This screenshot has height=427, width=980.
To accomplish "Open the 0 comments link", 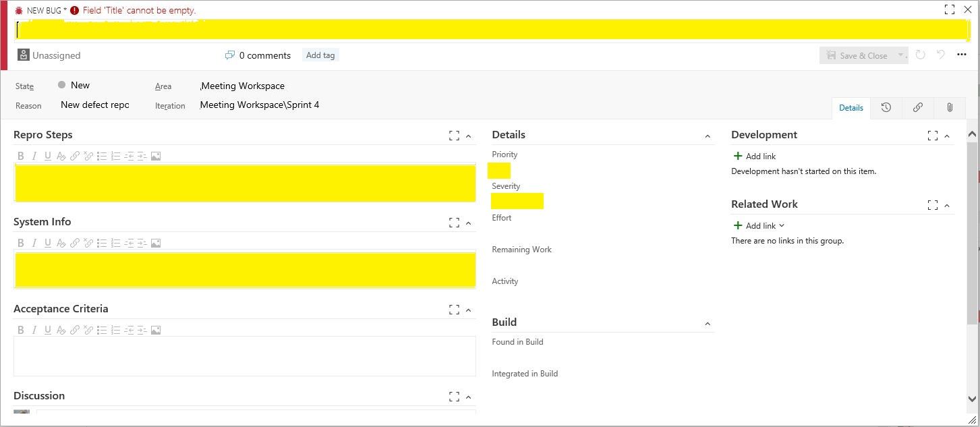I will (x=258, y=55).
